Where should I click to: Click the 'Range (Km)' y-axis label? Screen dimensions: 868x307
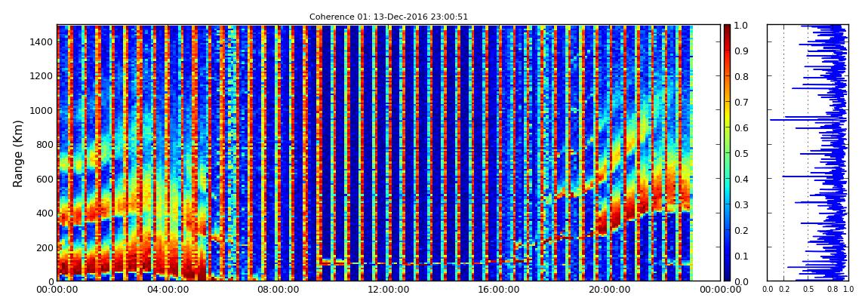pyautogui.click(x=17, y=153)
